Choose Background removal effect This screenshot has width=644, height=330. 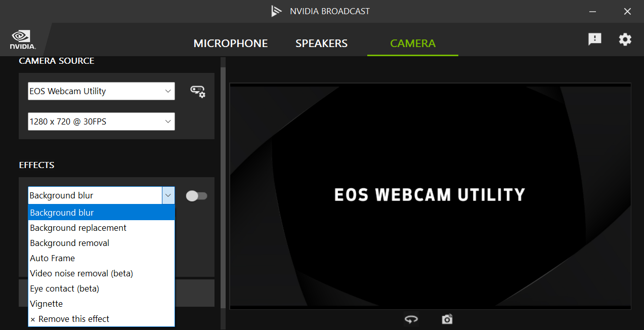pos(101,243)
